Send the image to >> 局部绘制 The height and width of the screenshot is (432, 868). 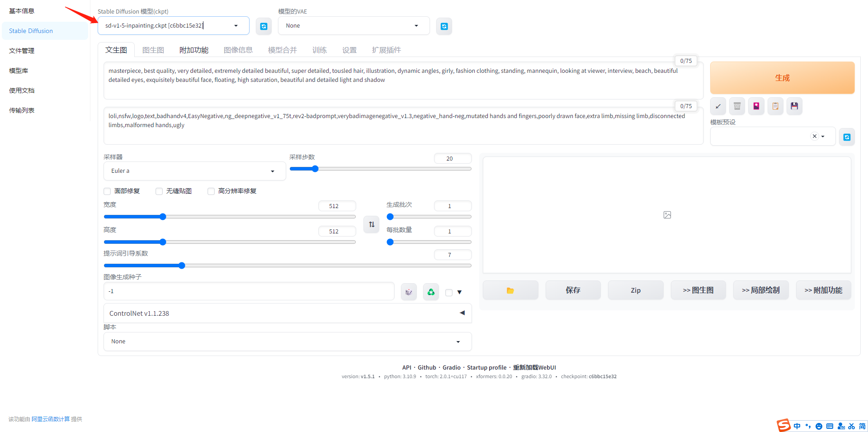point(761,290)
